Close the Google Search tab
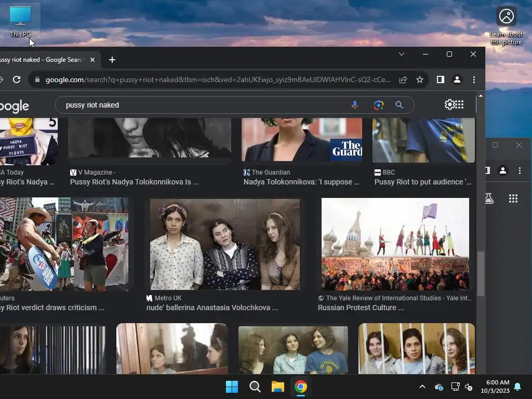The height and width of the screenshot is (399, 532). click(92, 60)
